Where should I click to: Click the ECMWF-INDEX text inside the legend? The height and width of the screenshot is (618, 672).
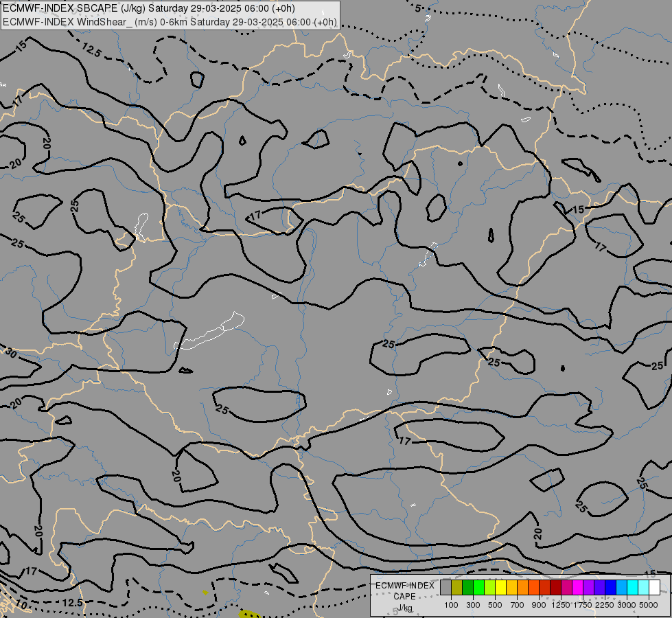404,586
